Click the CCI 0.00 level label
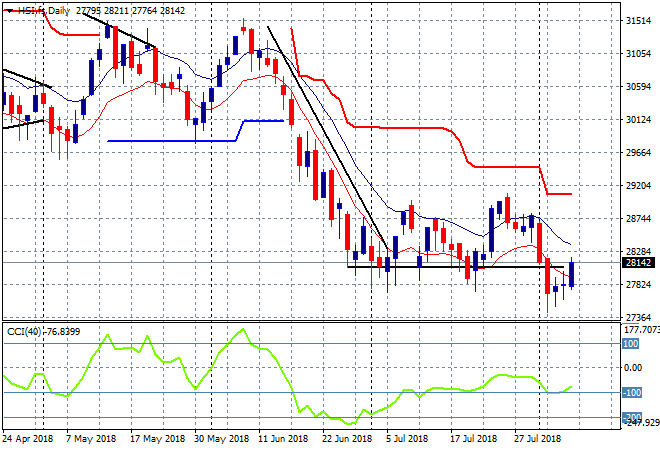Viewport: 660px width, 450px height. point(633,367)
